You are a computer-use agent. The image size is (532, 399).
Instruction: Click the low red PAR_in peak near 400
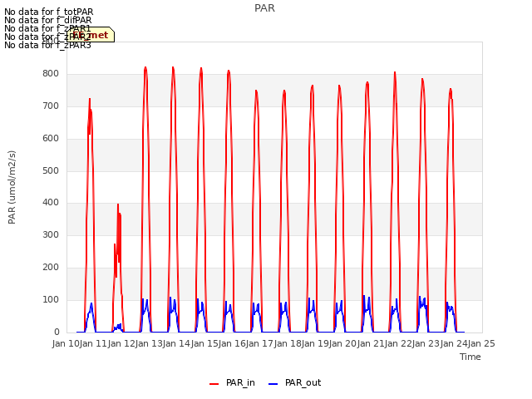(x=118, y=204)
